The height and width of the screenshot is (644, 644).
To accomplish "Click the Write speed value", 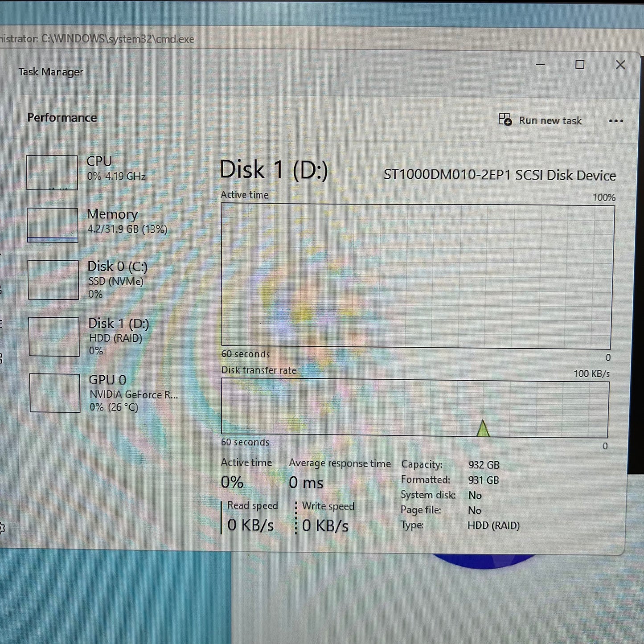I will pyautogui.click(x=325, y=526).
